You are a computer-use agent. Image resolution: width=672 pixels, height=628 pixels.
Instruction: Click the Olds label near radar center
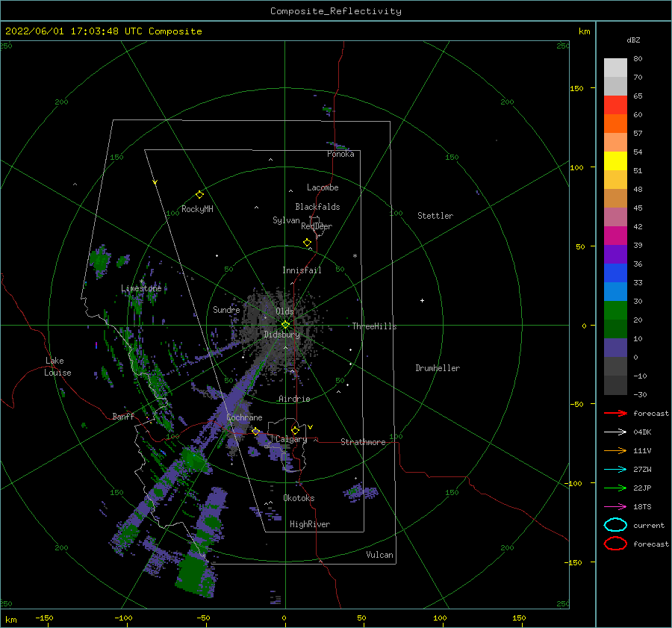click(x=284, y=311)
